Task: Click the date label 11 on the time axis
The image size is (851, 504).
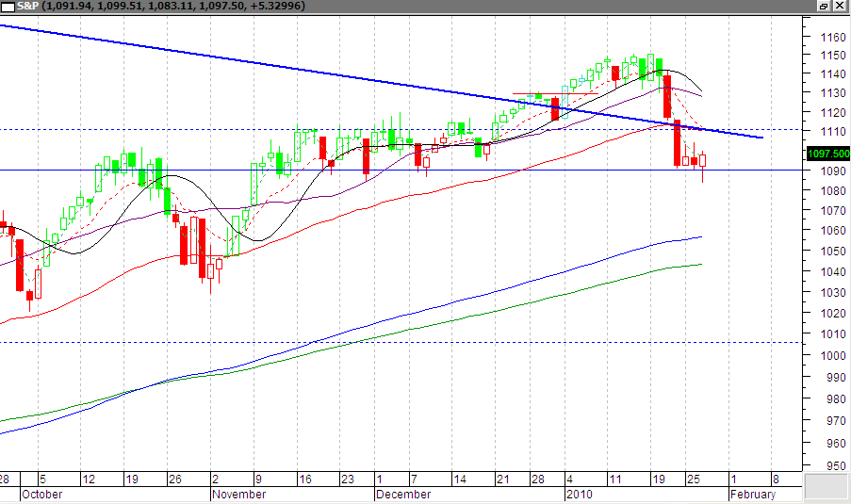Action: [614, 480]
